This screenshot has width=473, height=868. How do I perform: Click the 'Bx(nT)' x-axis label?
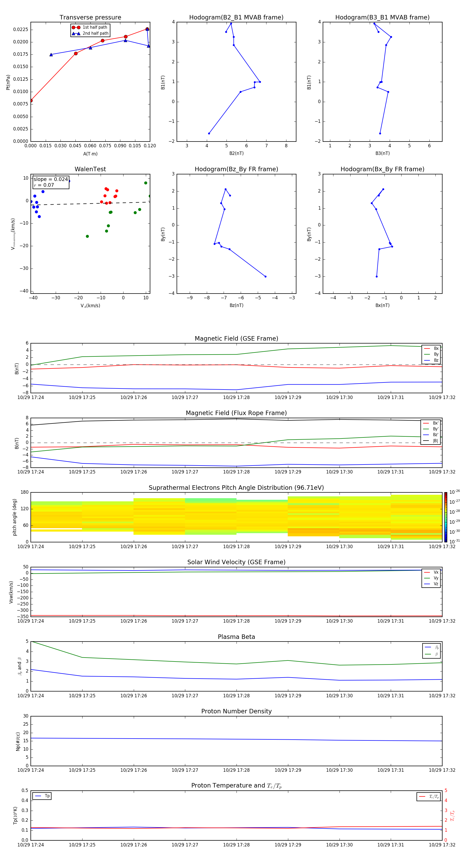382,305
